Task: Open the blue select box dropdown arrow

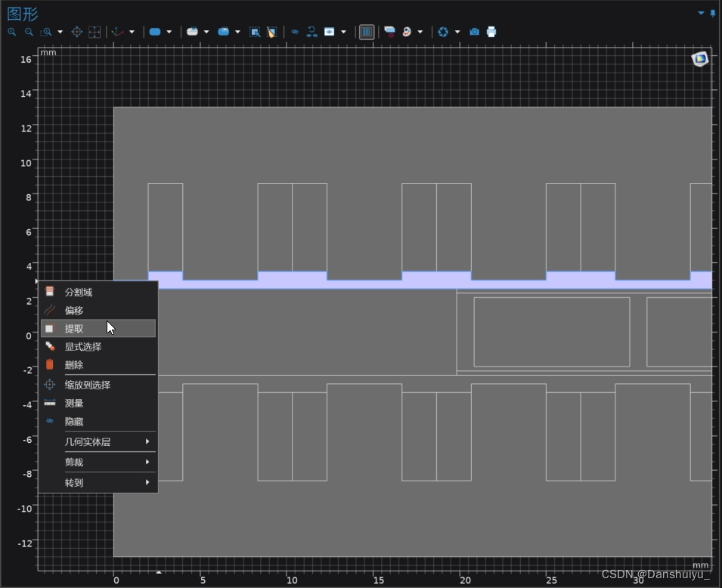Action: click(x=237, y=32)
